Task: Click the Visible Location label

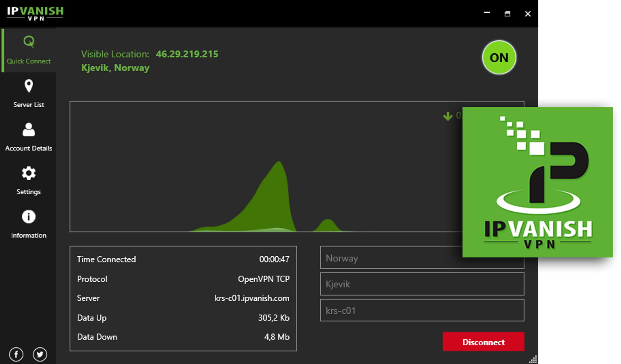Action: pos(115,54)
